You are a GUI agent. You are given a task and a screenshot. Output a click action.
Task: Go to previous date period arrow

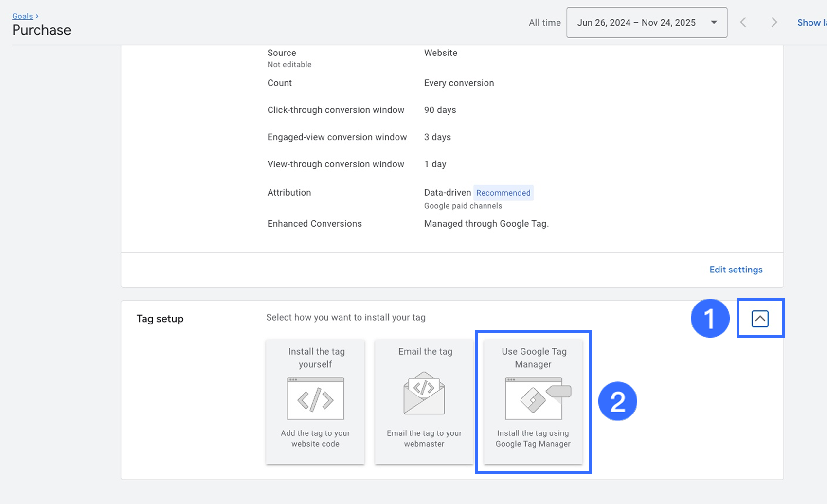[743, 22]
